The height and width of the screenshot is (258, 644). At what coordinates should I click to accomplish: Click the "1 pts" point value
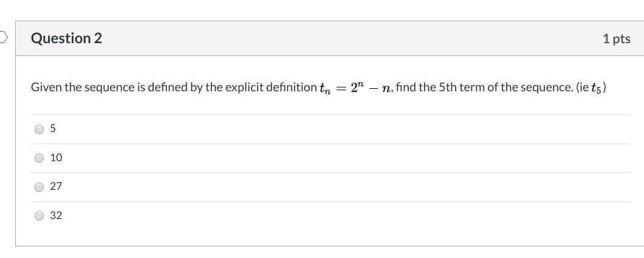coord(616,39)
